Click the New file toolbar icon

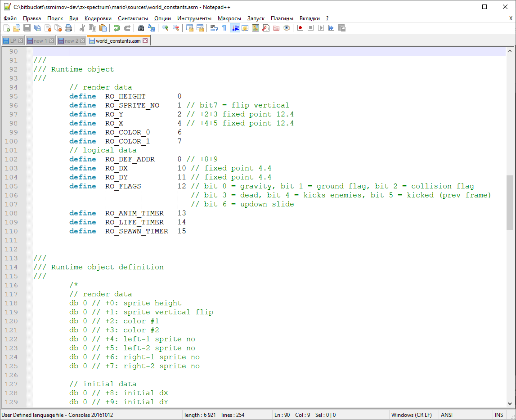(6, 28)
